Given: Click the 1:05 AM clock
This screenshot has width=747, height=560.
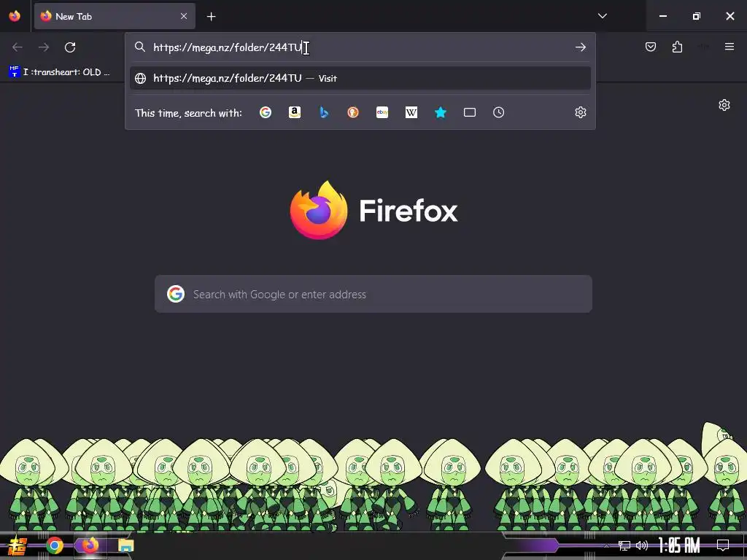Looking at the screenshot, I should click(679, 545).
